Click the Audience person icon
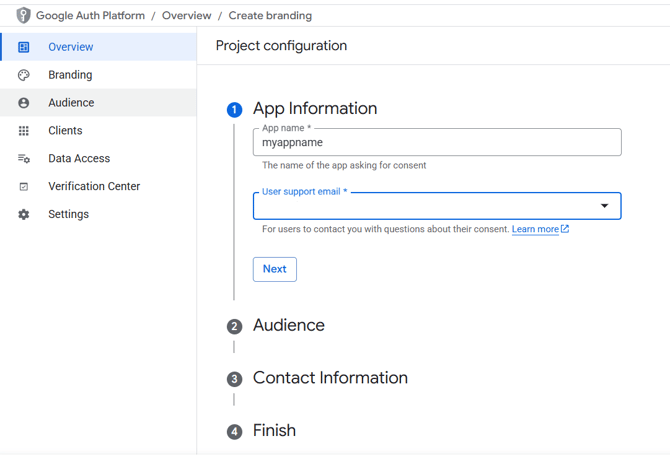Viewport: 670px width, 462px height. [24, 103]
